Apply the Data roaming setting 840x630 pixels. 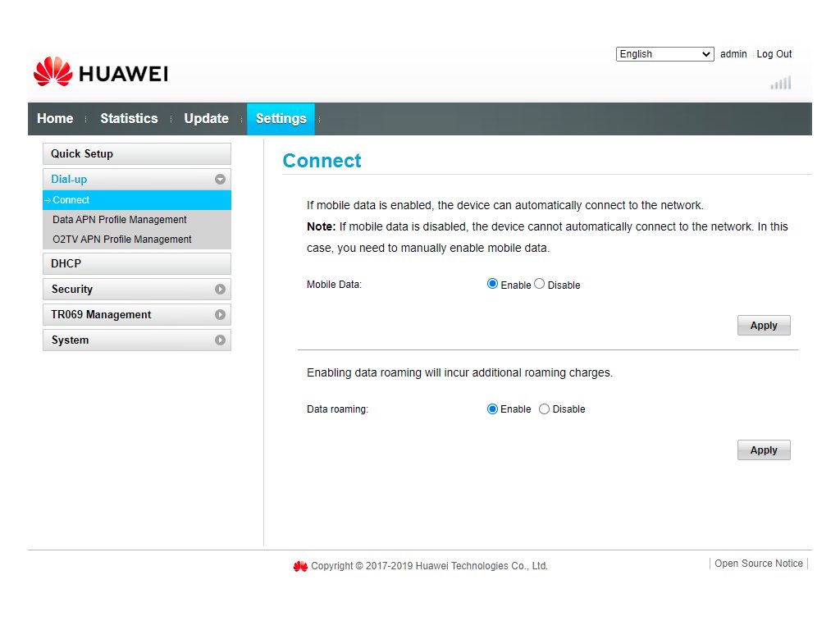point(763,450)
